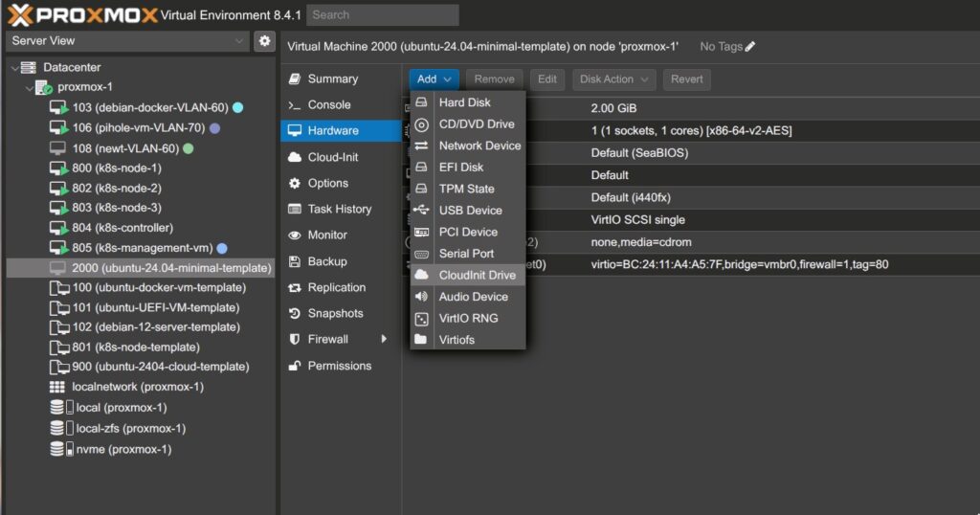
Task: Click the Hard Disk drive icon in Add menu
Action: point(421,102)
